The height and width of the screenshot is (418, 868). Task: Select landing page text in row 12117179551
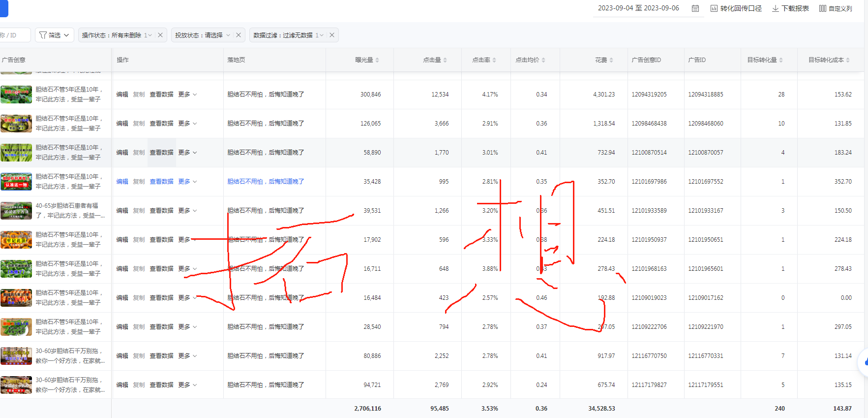(266, 385)
